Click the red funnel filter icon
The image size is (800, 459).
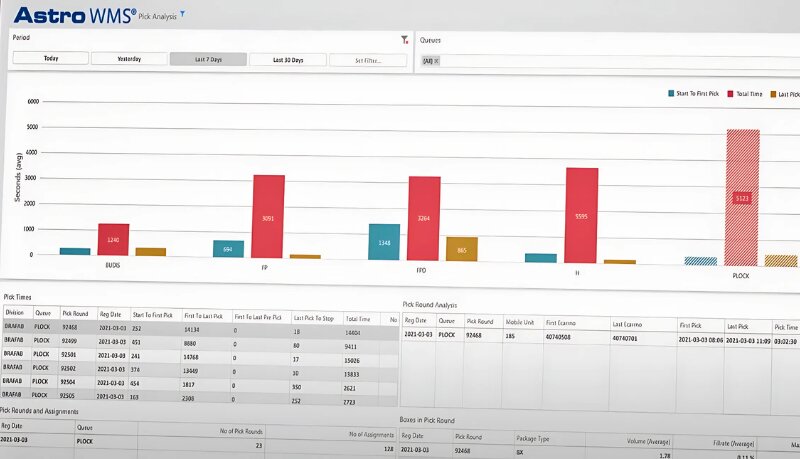coord(404,40)
